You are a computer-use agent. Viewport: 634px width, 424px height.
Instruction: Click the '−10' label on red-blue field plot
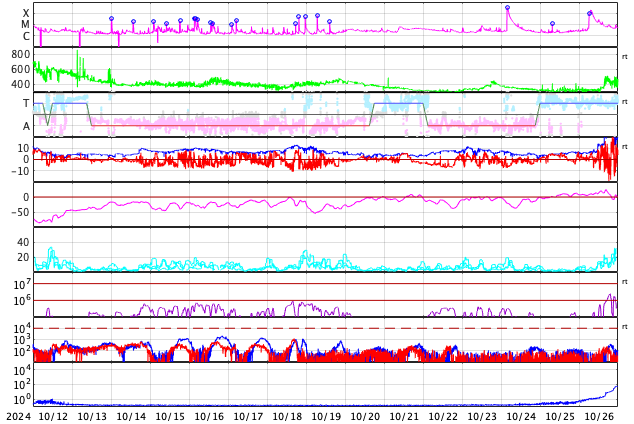[20, 171]
